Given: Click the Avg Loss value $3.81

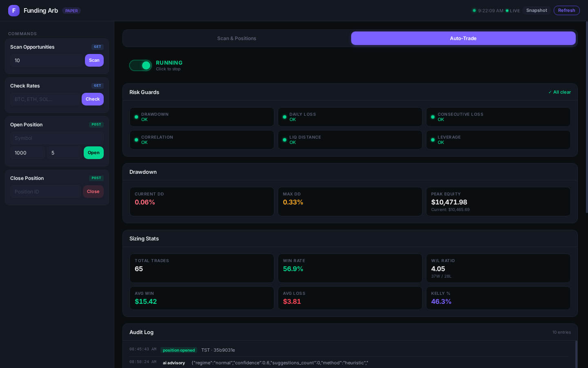Looking at the screenshot, I should tap(292, 302).
